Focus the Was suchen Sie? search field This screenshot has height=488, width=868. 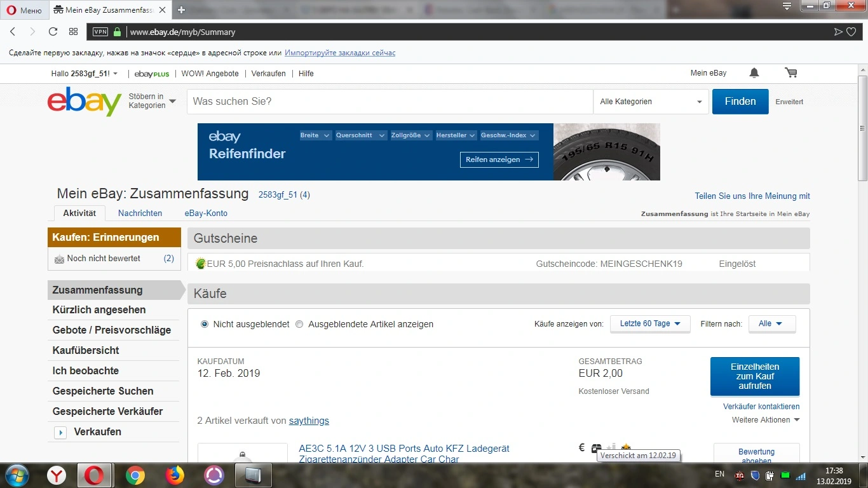click(390, 102)
